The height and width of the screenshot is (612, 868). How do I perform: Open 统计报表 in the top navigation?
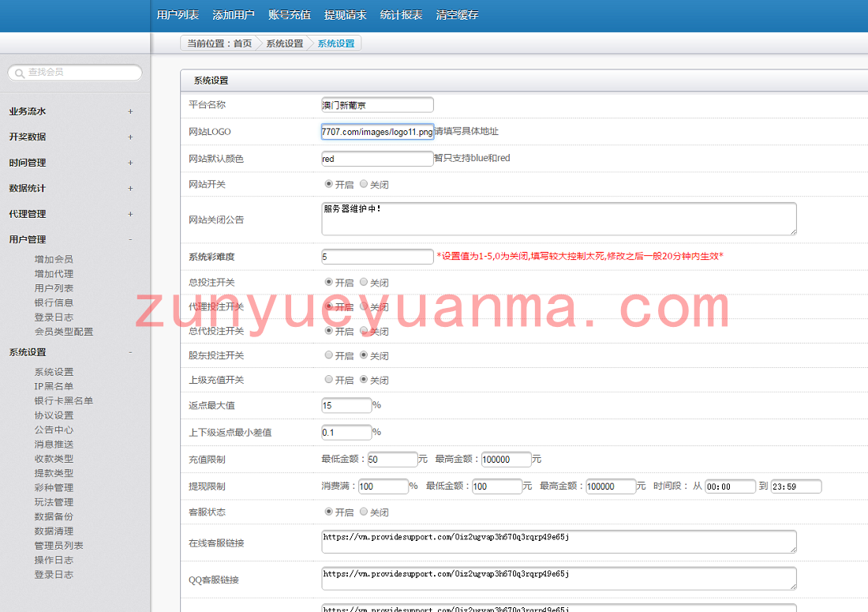(x=402, y=15)
